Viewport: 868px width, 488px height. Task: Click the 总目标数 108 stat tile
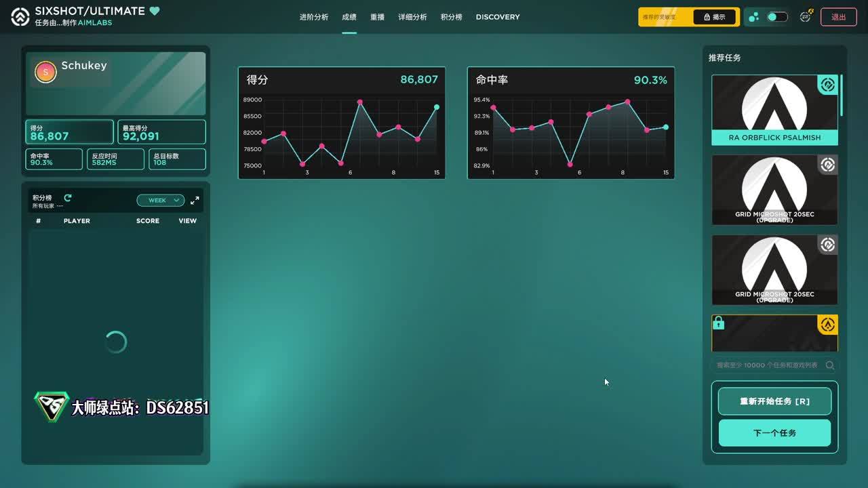coord(177,159)
